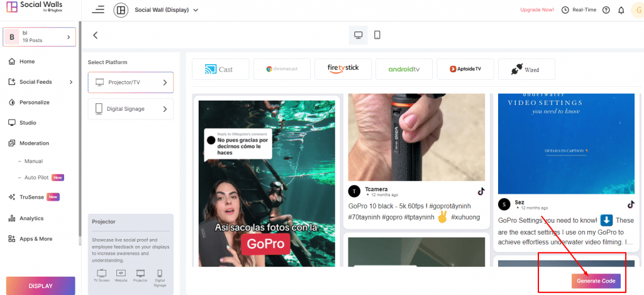Click the TruSense sparkle icon

12,197
